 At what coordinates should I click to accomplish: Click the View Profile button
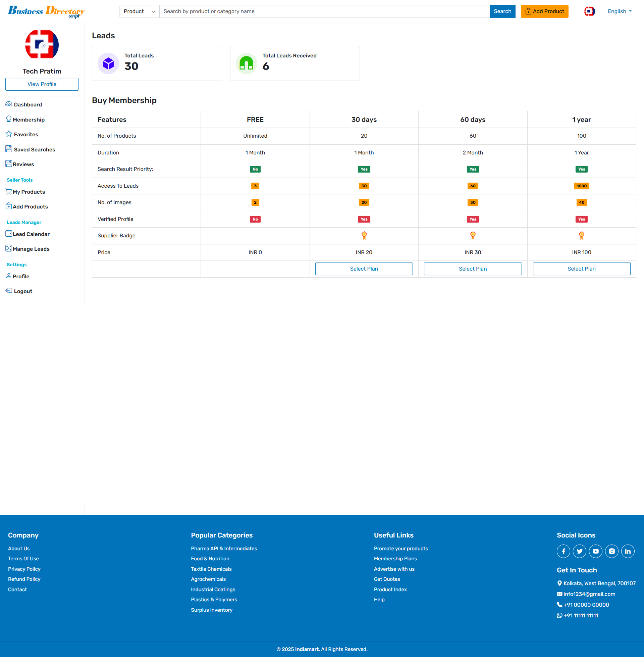point(42,84)
